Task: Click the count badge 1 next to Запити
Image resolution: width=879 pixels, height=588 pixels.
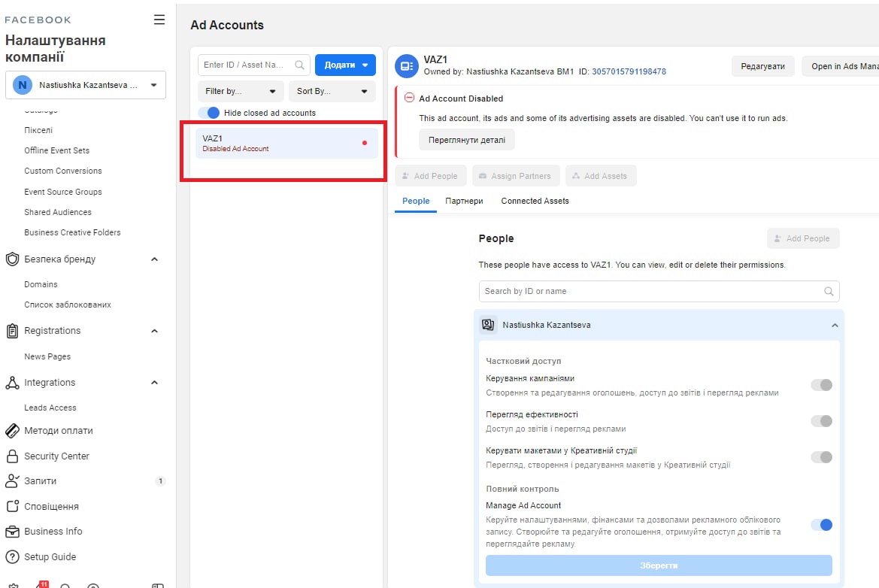Action: (160, 481)
